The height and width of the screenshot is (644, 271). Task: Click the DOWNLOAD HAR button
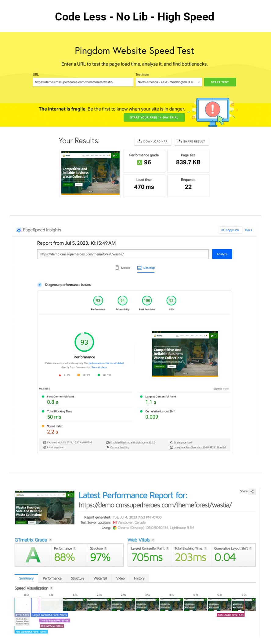(153, 141)
